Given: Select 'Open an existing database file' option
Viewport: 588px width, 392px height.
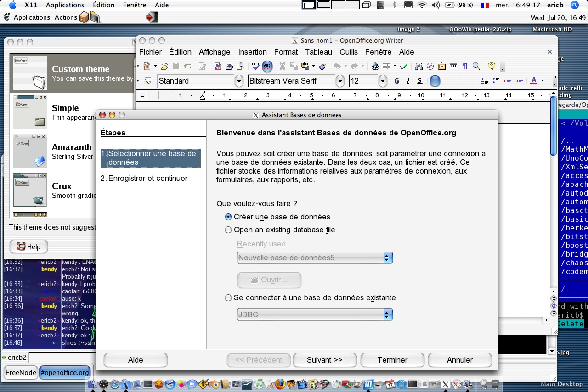Looking at the screenshot, I should click(x=228, y=230).
